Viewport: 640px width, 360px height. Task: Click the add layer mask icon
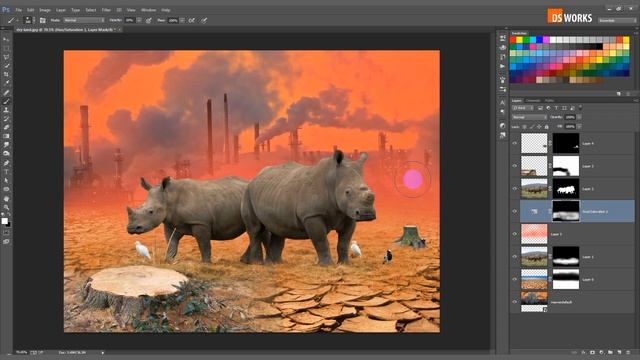pyautogui.click(x=592, y=352)
